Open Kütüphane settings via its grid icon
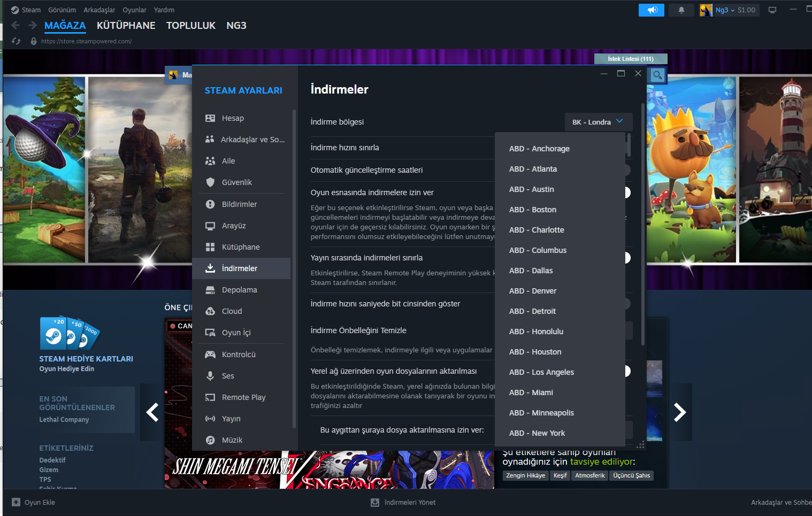Screen dimensions: 812x516 [x=210, y=247]
